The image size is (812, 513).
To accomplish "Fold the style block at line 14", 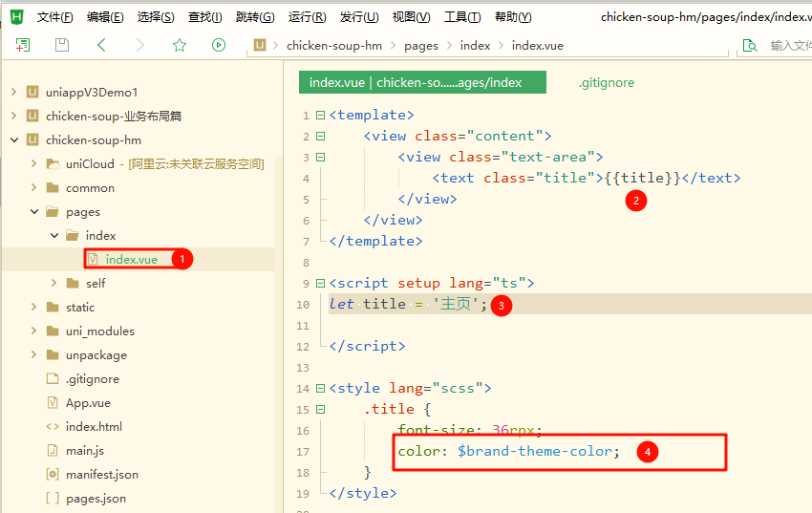I will pyautogui.click(x=321, y=388).
